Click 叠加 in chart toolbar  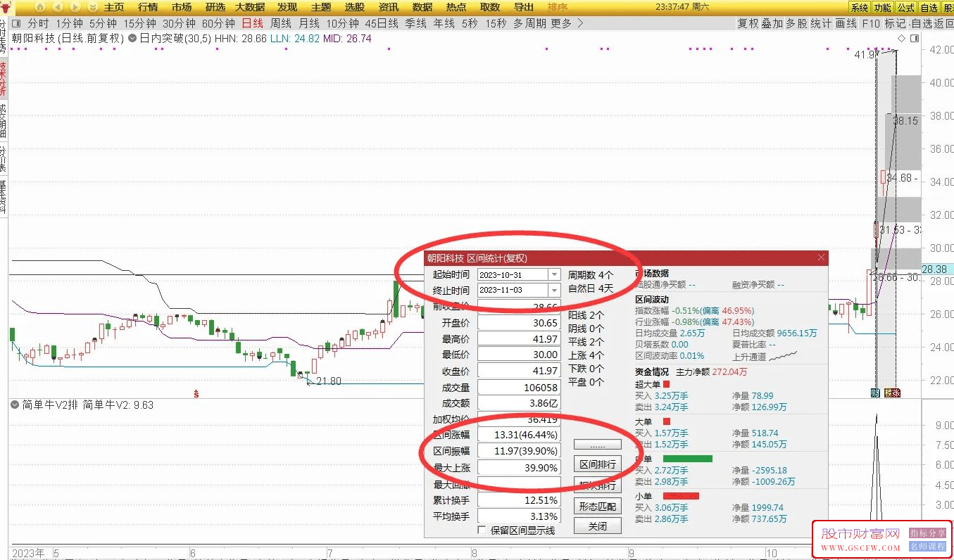pyautogui.click(x=772, y=23)
